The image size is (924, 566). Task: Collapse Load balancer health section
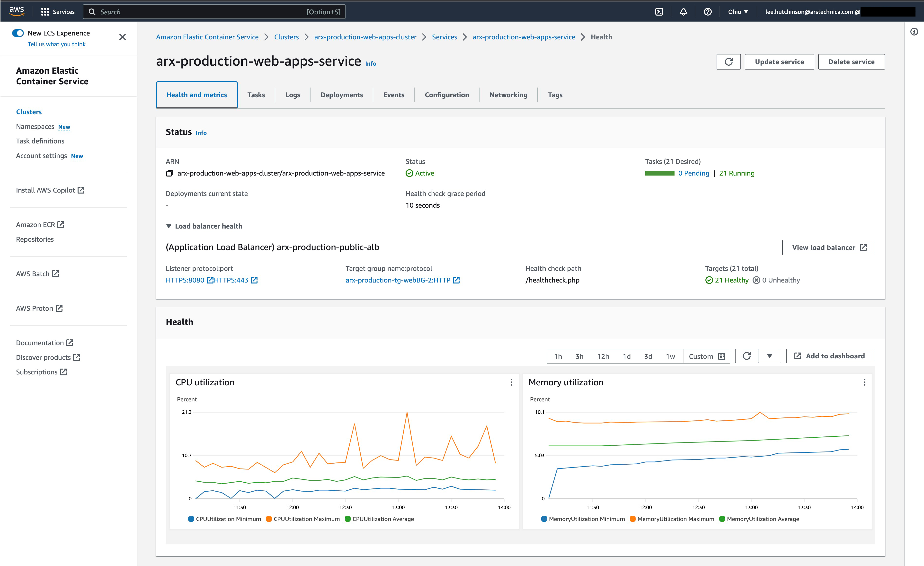169,226
